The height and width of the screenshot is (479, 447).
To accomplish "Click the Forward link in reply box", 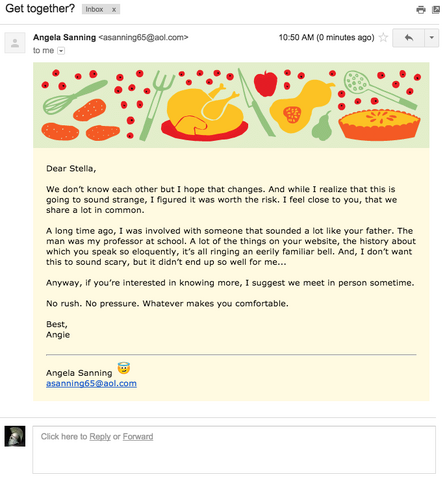I will tap(138, 437).
